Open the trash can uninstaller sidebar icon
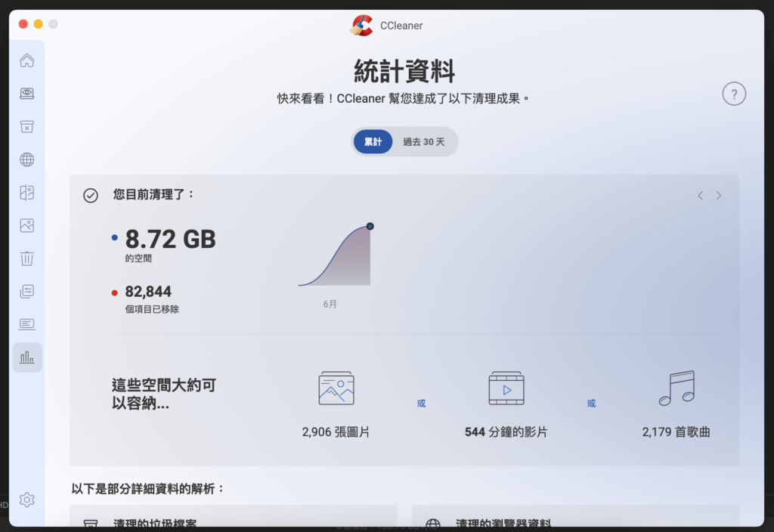 tap(26, 258)
